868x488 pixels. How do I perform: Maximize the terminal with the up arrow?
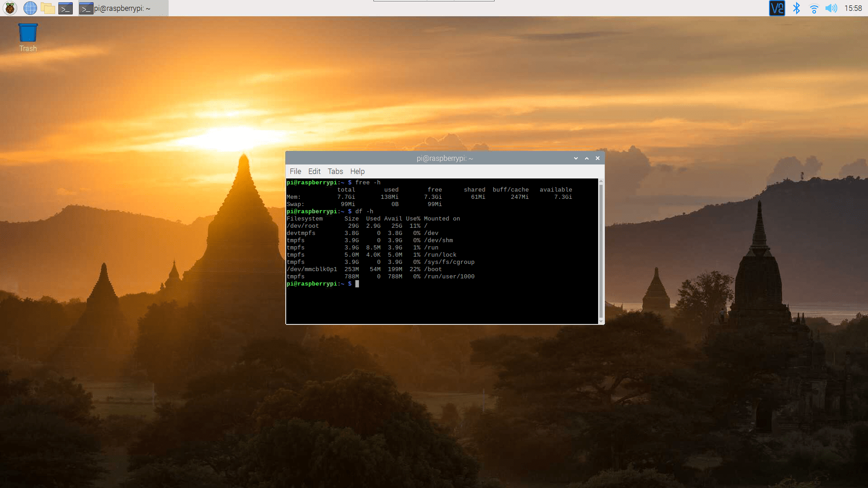[x=586, y=158]
